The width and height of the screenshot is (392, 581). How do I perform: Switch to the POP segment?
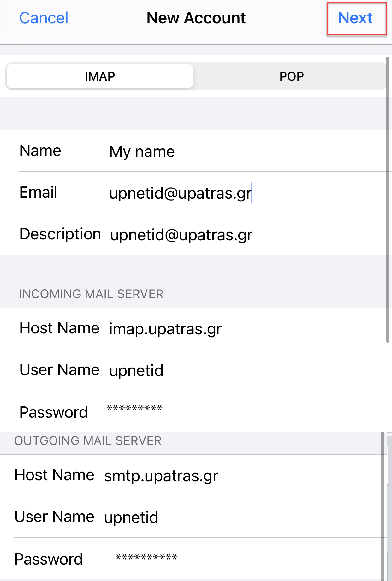[x=291, y=76]
